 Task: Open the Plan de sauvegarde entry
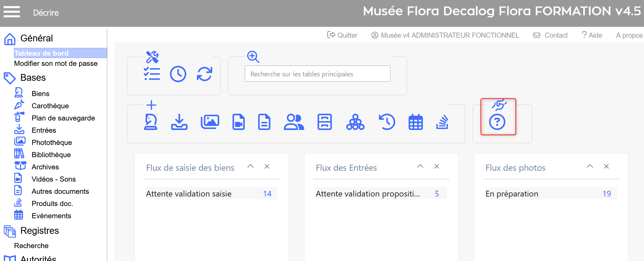pyautogui.click(x=63, y=118)
